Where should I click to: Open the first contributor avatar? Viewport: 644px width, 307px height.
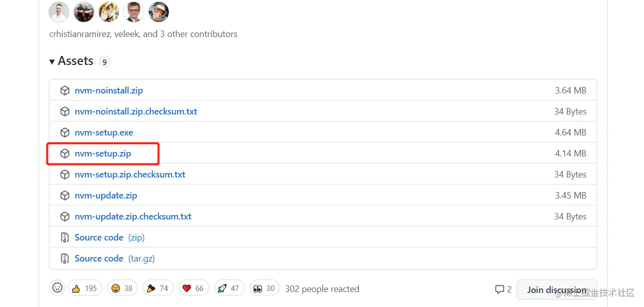[59, 12]
